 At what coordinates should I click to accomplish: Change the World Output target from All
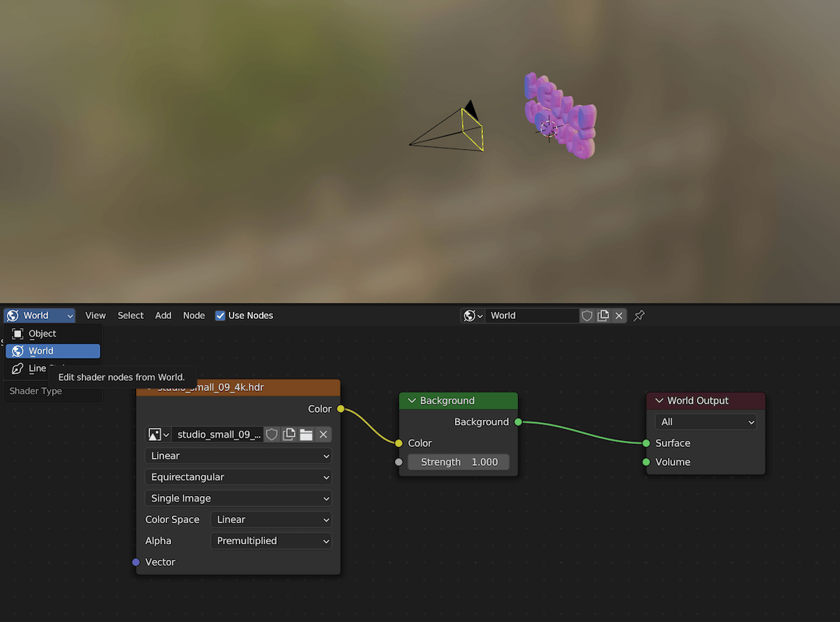[x=705, y=421]
